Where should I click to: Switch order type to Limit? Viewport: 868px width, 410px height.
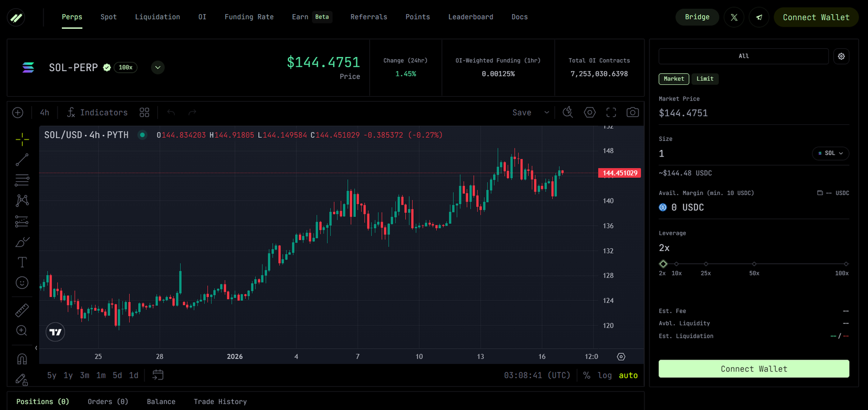(705, 79)
